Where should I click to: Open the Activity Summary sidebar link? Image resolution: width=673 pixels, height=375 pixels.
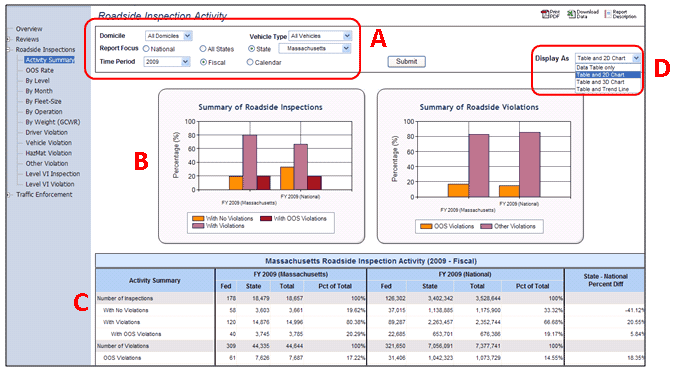coord(49,60)
